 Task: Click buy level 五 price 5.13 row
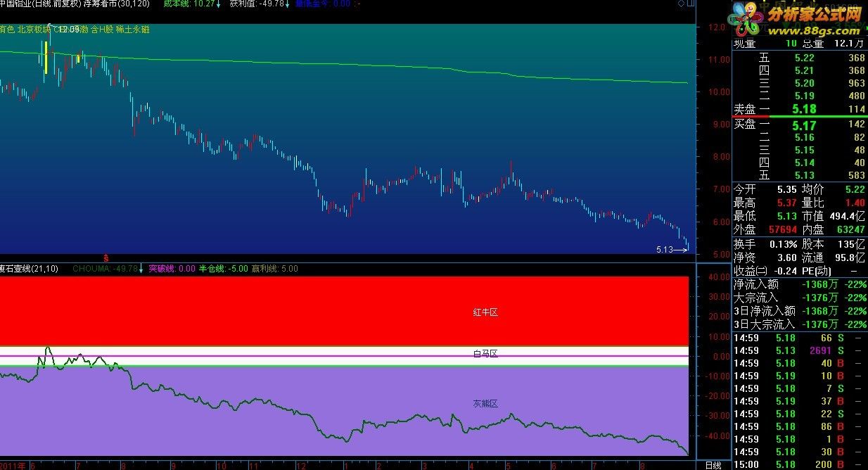pos(800,175)
